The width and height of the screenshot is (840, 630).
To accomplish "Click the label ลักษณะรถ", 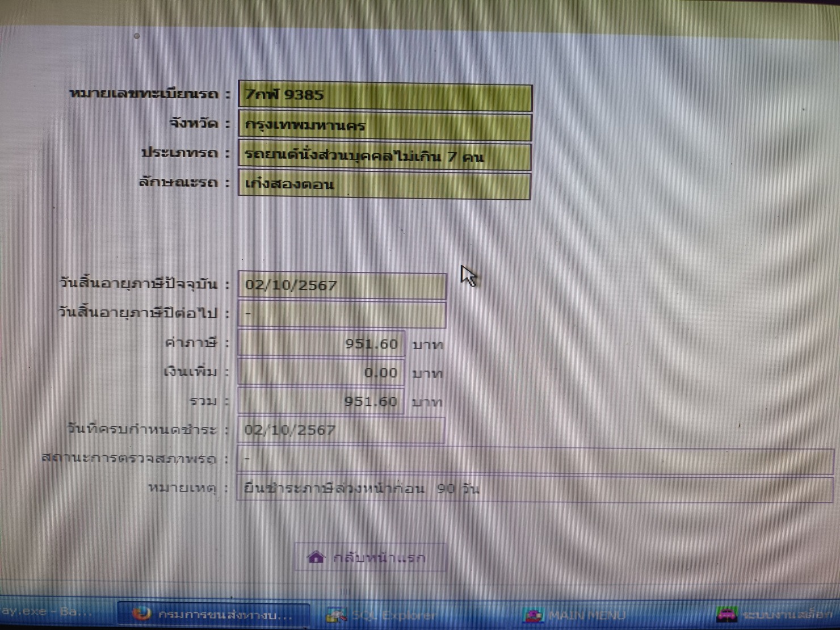I will click(x=178, y=182).
